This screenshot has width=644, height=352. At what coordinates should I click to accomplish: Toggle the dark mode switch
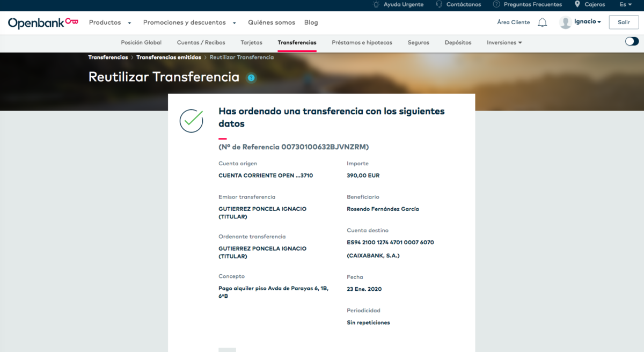click(632, 42)
